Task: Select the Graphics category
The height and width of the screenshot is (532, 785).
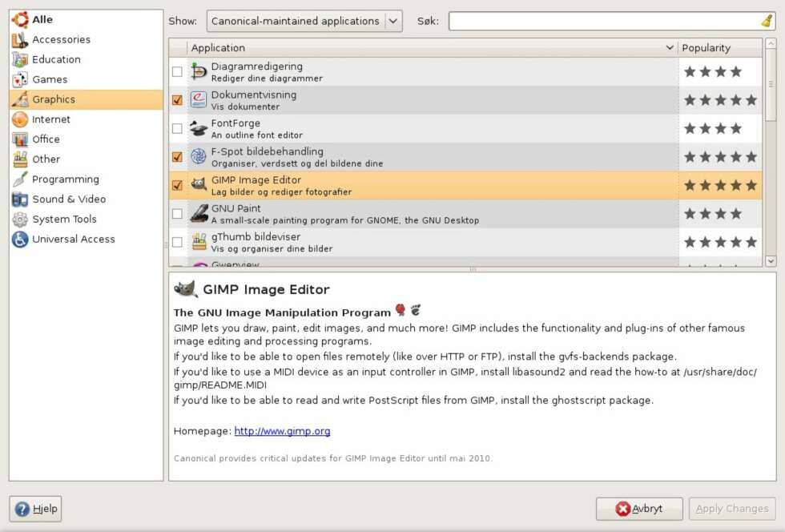Action: coord(87,99)
